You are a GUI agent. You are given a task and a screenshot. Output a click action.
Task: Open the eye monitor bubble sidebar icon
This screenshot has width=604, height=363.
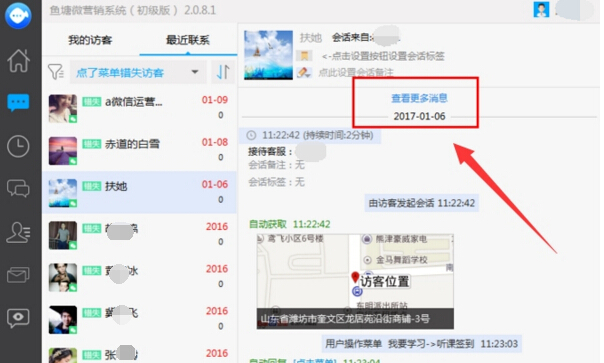(18, 318)
